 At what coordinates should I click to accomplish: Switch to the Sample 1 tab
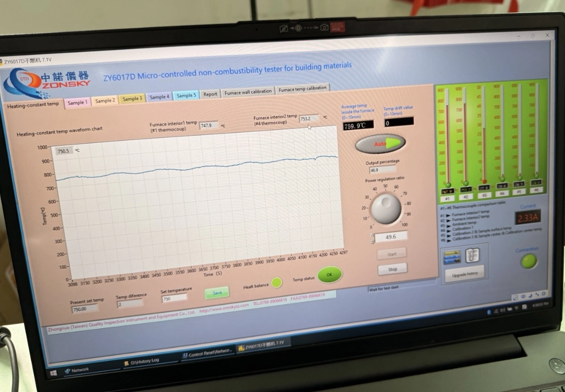(x=77, y=102)
